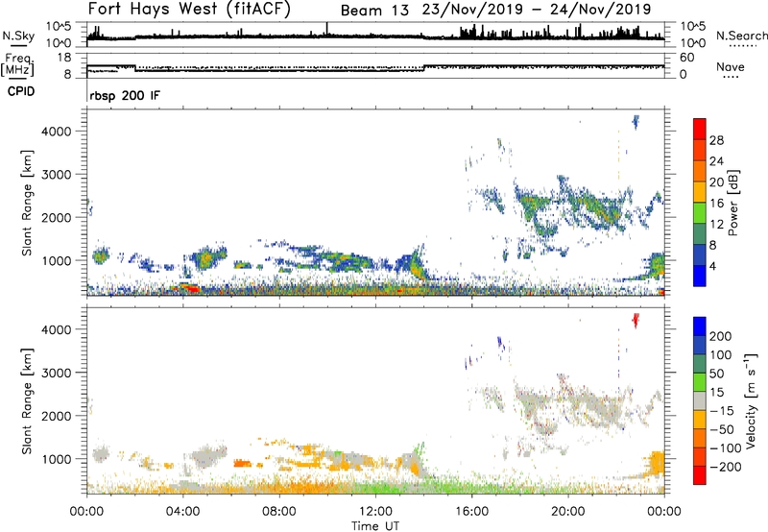Click the 'rbsp 200 IF' text

click(x=125, y=96)
